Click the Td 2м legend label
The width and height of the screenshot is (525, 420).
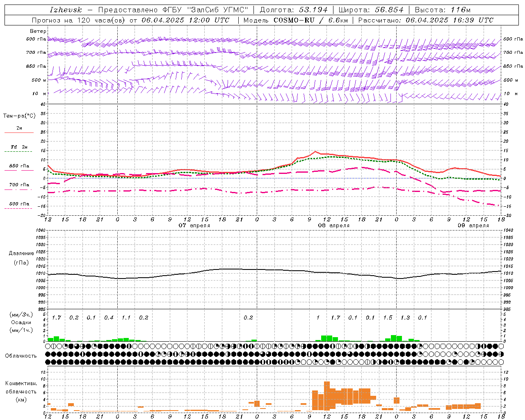tap(19, 147)
